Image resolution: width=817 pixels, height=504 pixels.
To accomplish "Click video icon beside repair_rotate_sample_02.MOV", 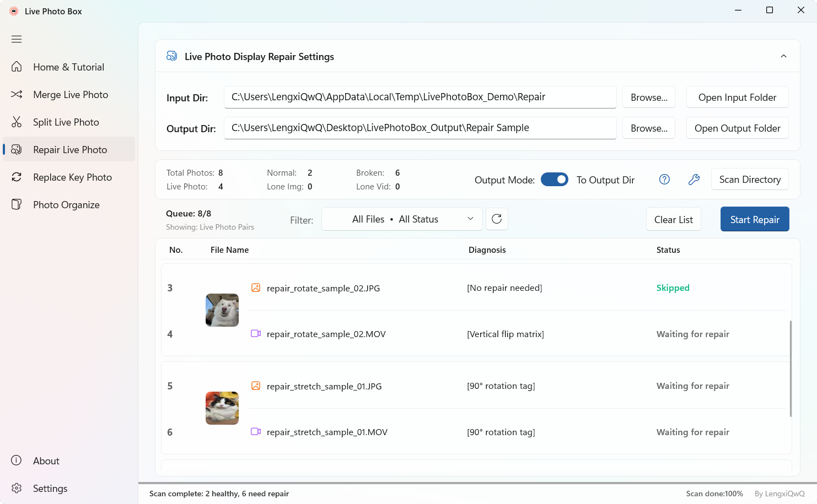I will click(x=256, y=333).
